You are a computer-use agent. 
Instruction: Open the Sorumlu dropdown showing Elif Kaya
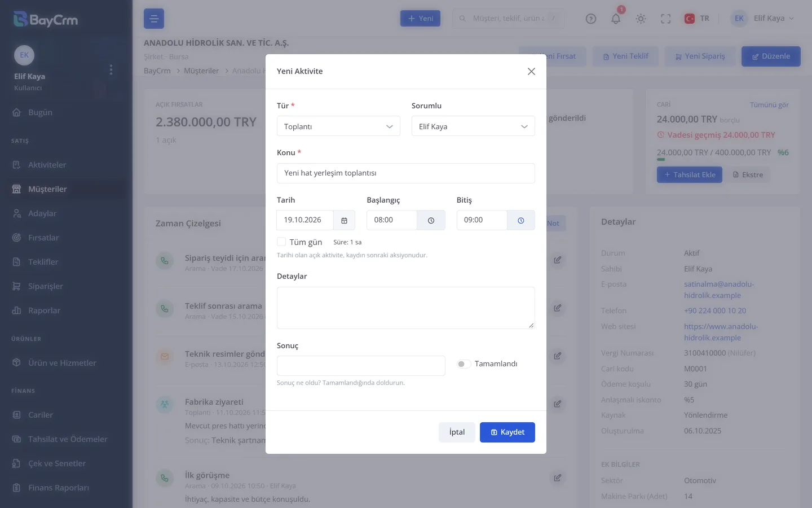[x=473, y=126]
